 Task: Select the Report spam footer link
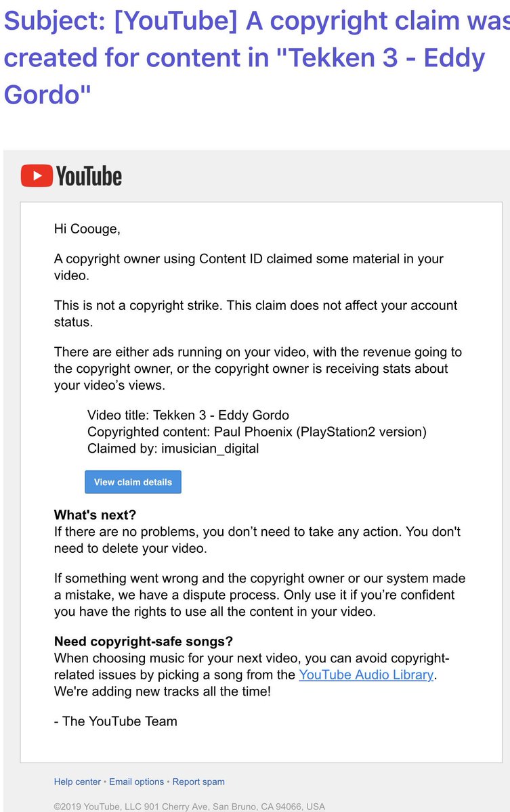(x=198, y=782)
